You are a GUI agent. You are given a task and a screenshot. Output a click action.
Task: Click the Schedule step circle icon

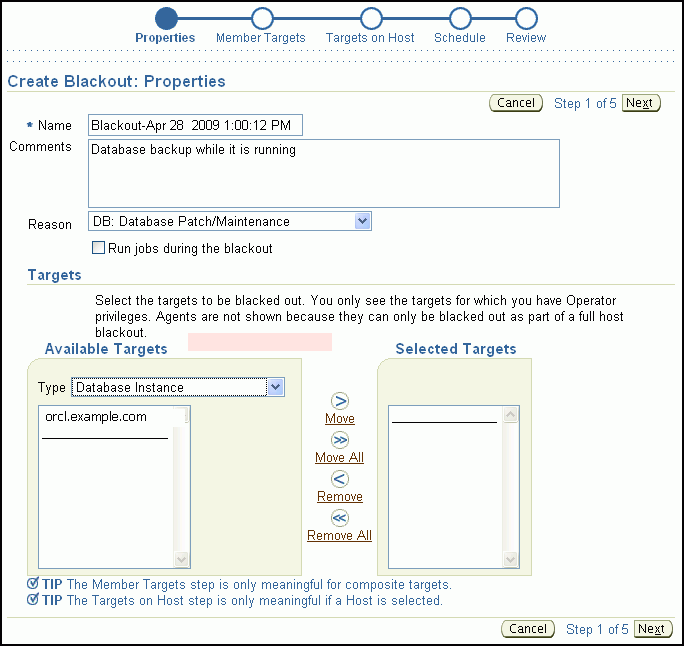(460, 18)
